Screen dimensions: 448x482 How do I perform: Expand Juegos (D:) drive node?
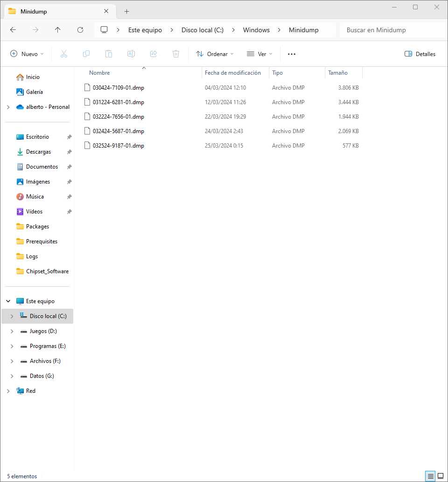click(x=12, y=331)
